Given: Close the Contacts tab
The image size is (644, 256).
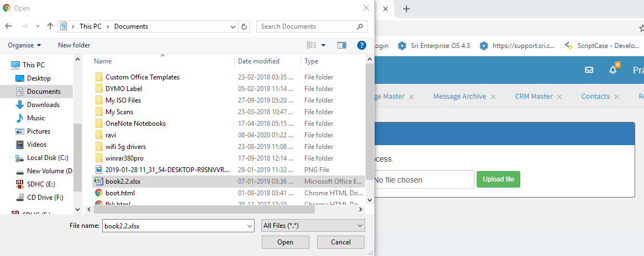Looking at the screenshot, I should pos(616,97).
